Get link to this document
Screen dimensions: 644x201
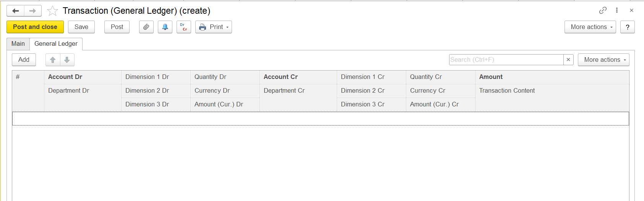click(x=603, y=10)
